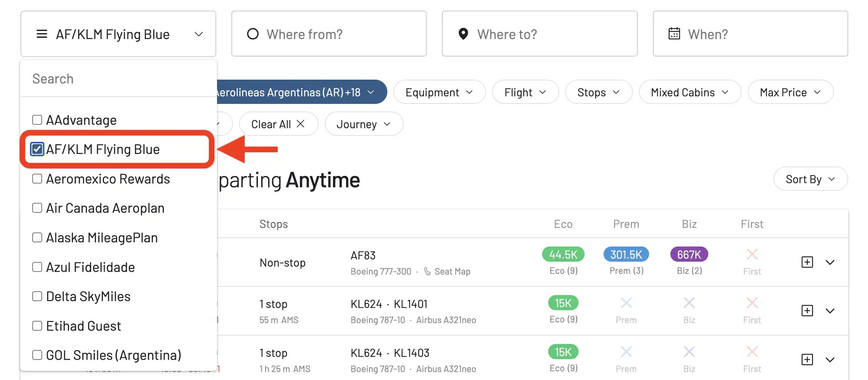Click the grey X under Biz for KL1403 row
The image size is (868, 380).
[689, 352]
